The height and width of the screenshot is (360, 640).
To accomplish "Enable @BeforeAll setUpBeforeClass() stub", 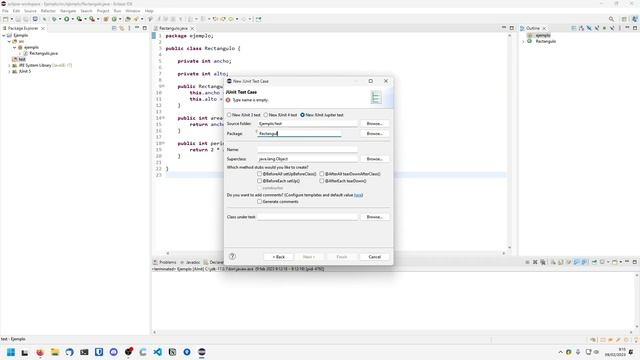I will point(260,174).
